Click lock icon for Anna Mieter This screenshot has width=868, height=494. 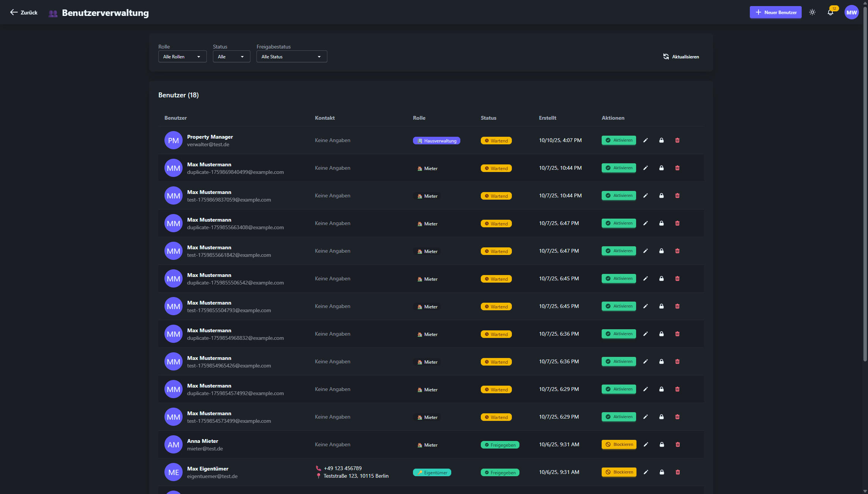pyautogui.click(x=662, y=445)
